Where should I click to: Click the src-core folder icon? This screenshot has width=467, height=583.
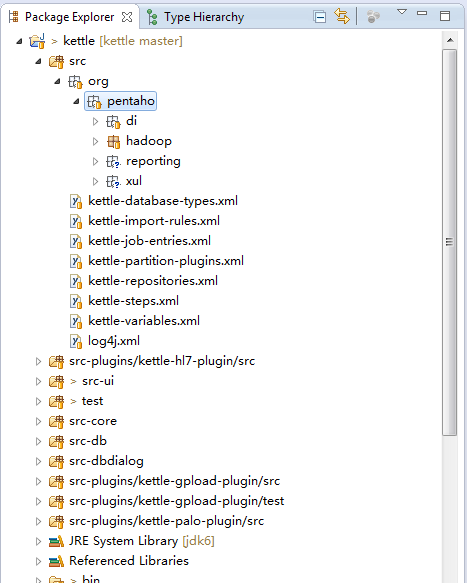point(57,422)
